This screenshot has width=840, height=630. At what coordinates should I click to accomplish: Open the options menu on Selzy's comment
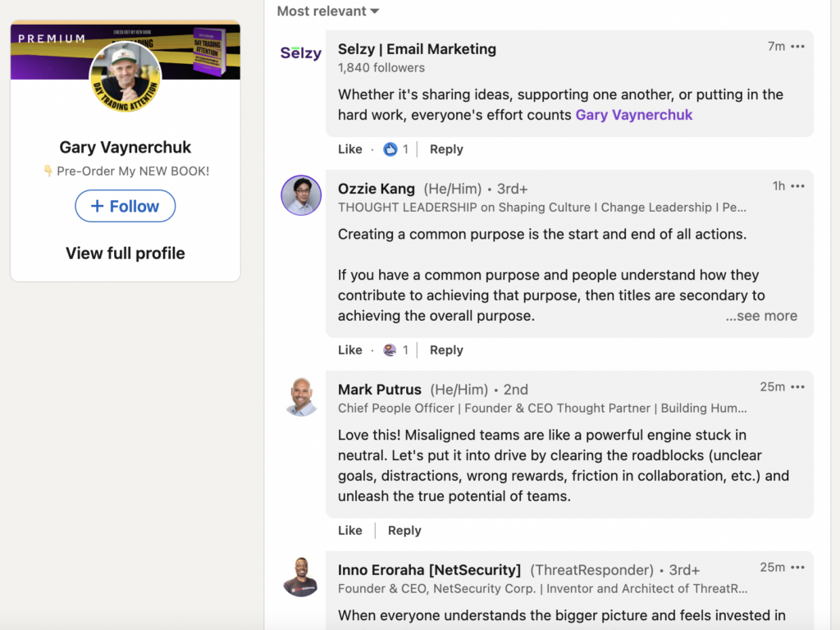coord(798,48)
